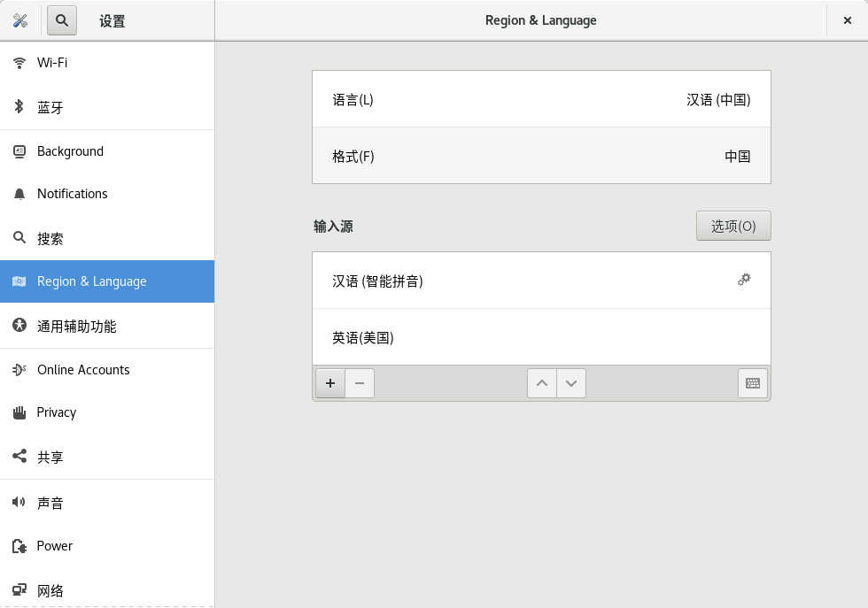
Task: Move input source down
Action: click(571, 383)
